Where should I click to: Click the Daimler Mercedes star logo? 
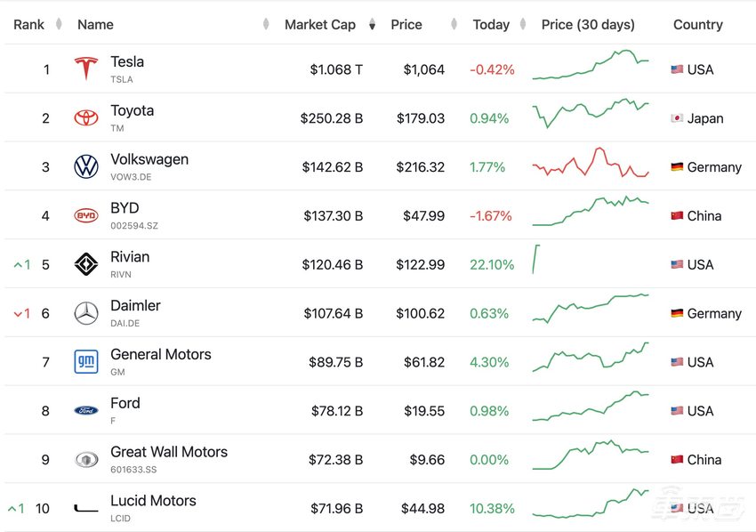pyautogui.click(x=86, y=313)
